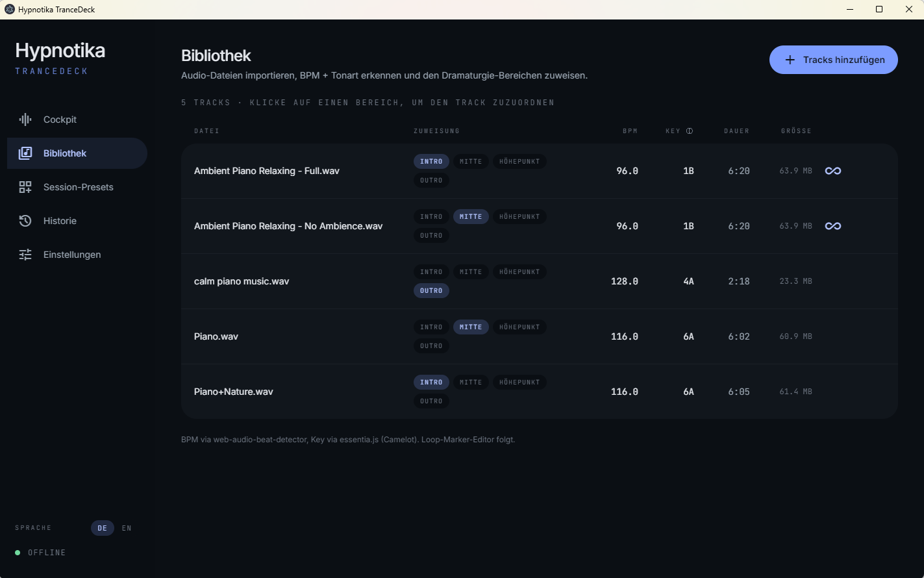924x578 pixels.
Task: Click file name calm piano music.wav
Action: click(x=242, y=281)
